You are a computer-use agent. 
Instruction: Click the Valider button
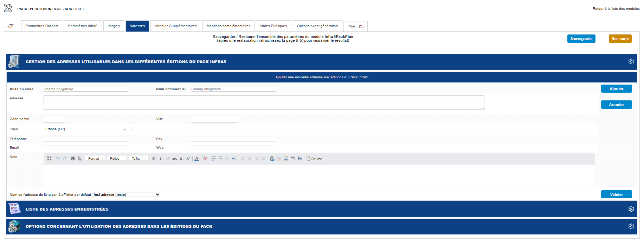616,194
